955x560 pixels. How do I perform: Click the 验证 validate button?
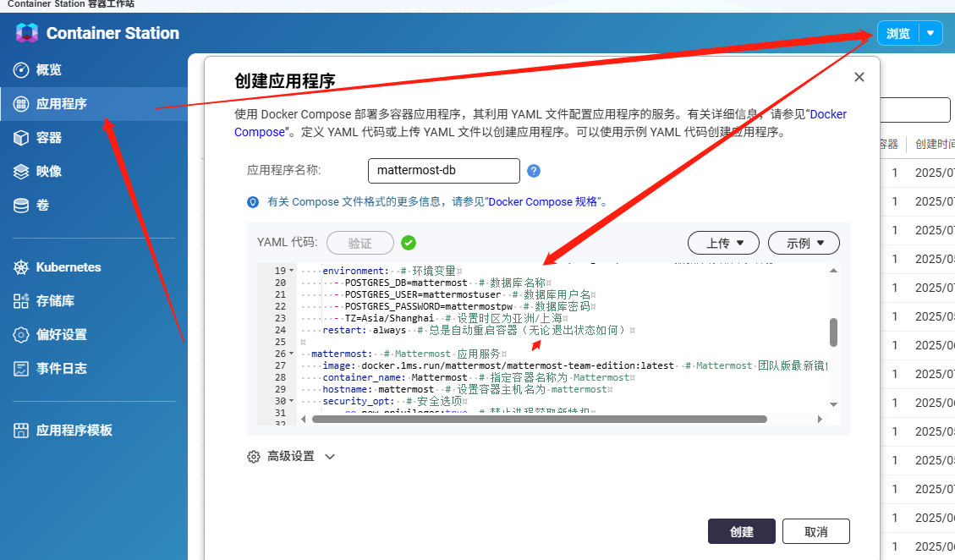point(360,243)
